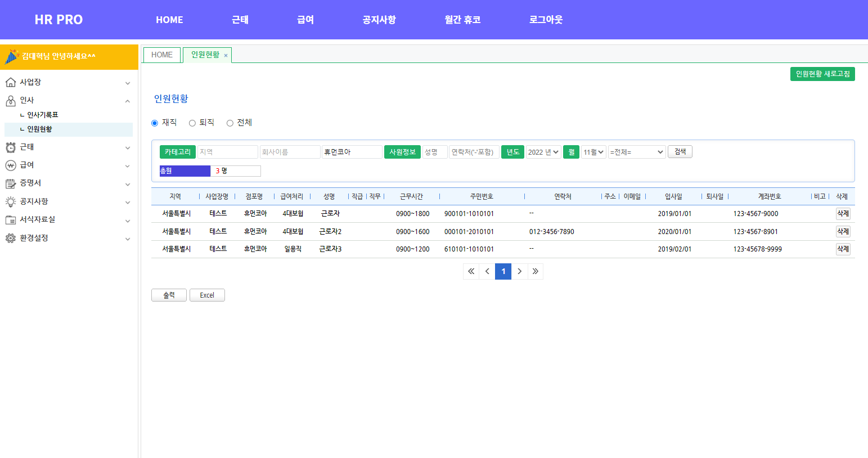
Task: Open 근태 in the top navigation
Action: click(x=240, y=20)
